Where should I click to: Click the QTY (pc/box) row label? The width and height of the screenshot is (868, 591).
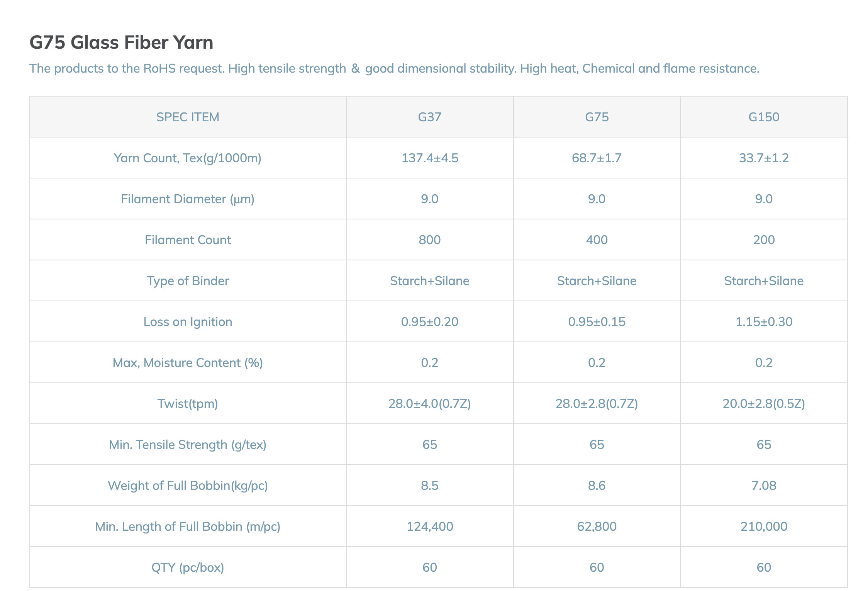pyautogui.click(x=188, y=567)
